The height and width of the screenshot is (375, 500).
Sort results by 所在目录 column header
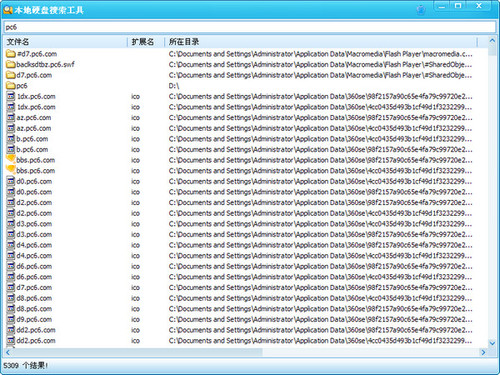[x=321, y=42]
